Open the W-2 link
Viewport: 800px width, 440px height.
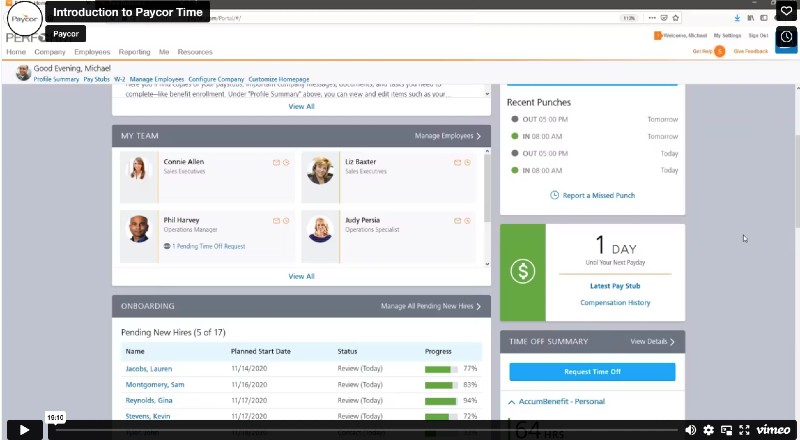coord(119,80)
